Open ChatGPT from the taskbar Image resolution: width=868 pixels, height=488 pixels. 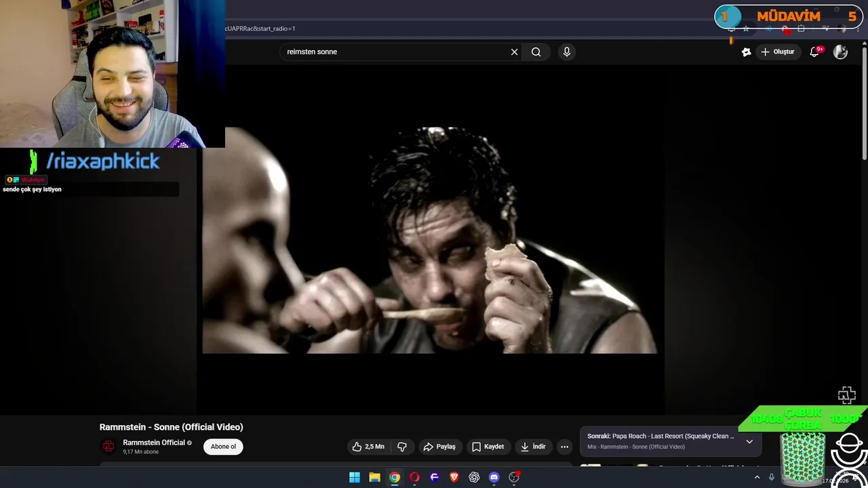pyautogui.click(x=474, y=477)
